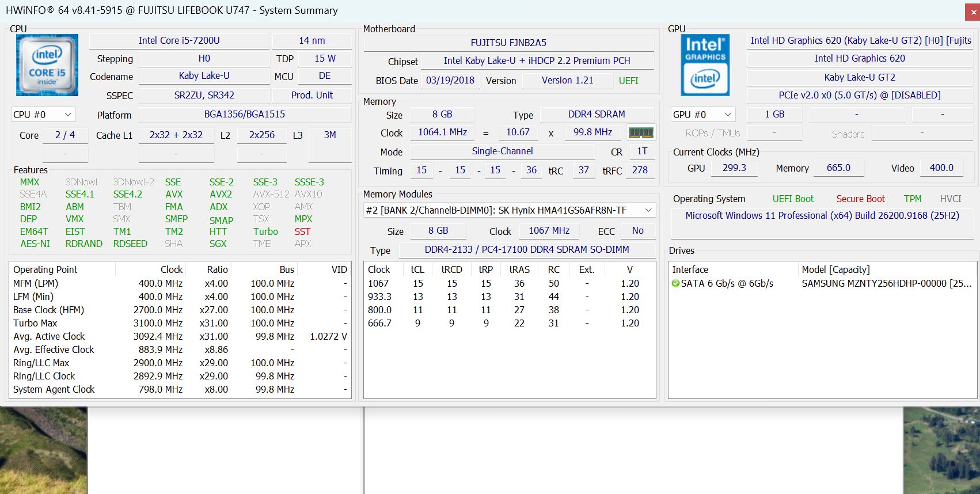980x494 pixels.
Task: Click the Intel Graphics logo image
Action: click(x=705, y=65)
